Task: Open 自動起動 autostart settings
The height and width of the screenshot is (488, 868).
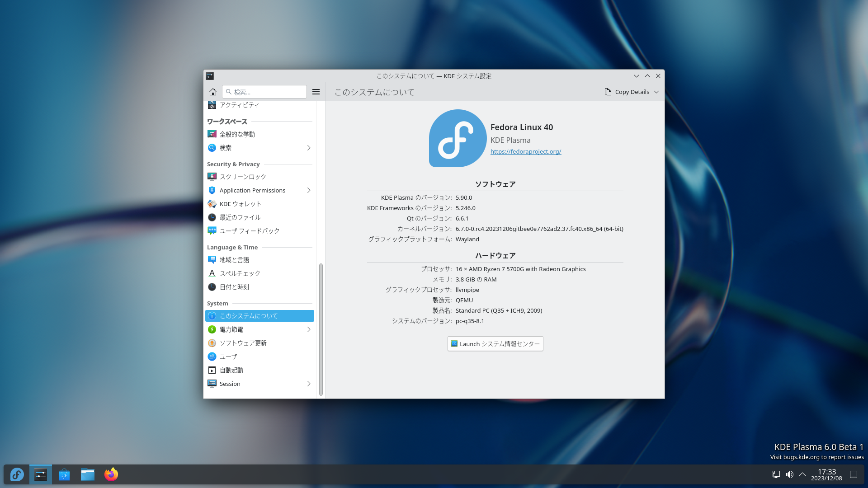Action: click(231, 370)
